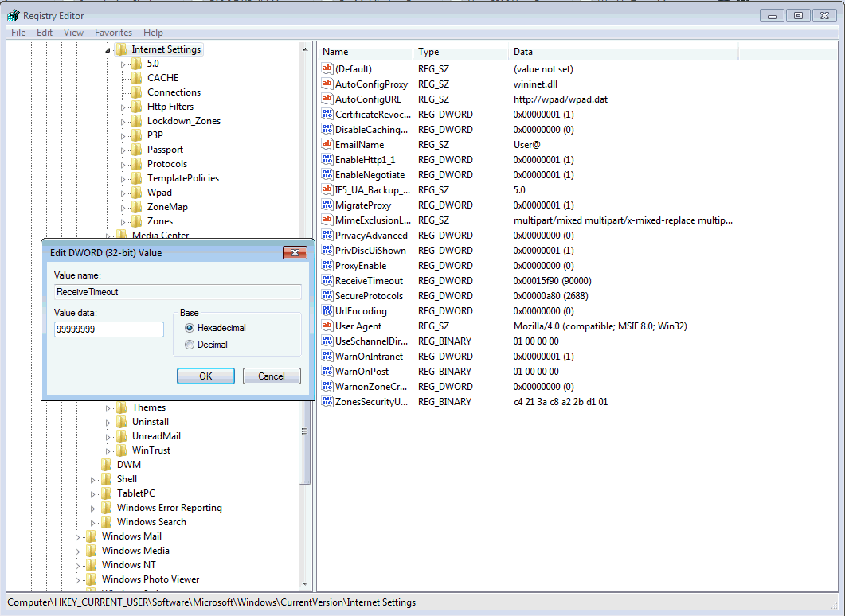
Task: Click the WarnOnIntranet value name
Action: point(370,357)
